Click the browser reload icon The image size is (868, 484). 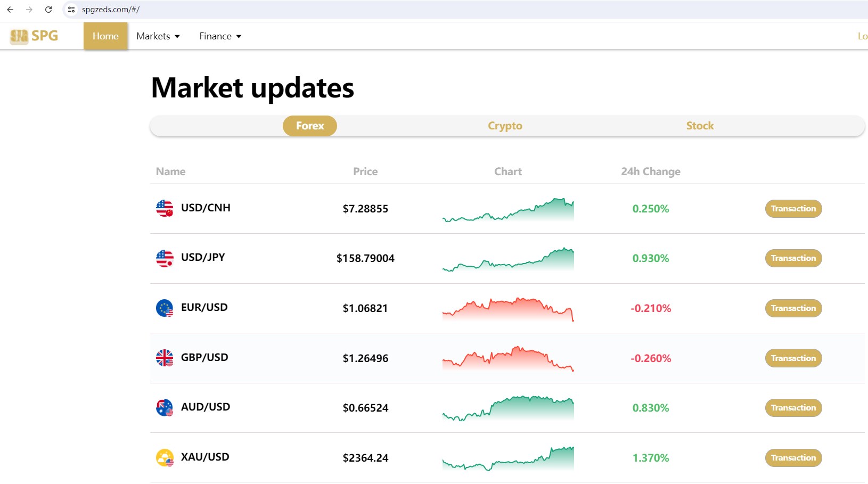pos(48,10)
